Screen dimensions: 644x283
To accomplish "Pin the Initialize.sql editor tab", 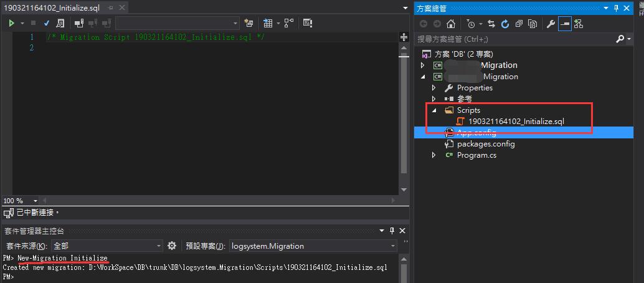I will point(110,8).
